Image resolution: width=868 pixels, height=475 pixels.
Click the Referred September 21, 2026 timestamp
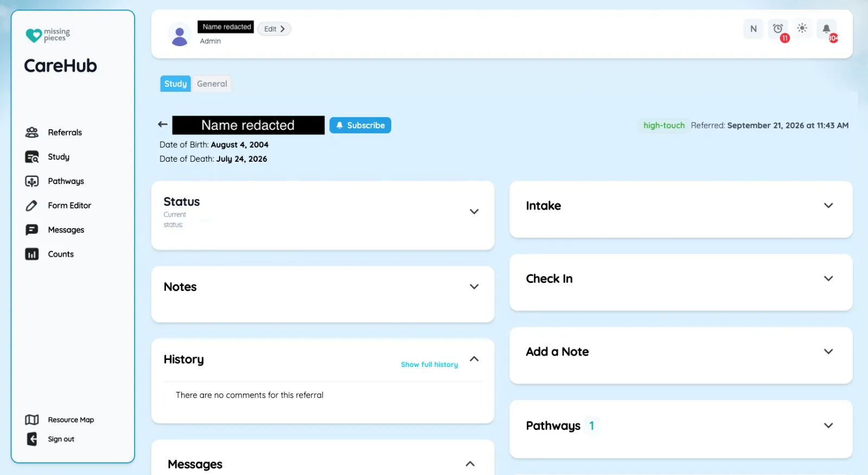pos(769,125)
